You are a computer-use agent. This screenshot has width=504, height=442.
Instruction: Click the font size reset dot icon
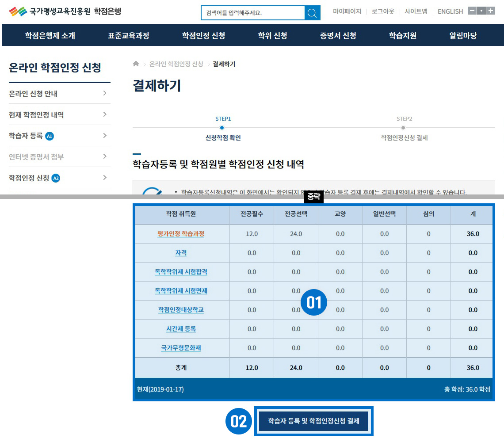pyautogui.click(x=481, y=11)
